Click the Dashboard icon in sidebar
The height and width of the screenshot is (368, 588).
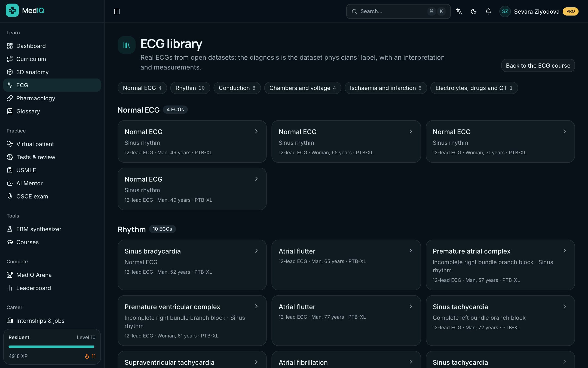coord(10,46)
